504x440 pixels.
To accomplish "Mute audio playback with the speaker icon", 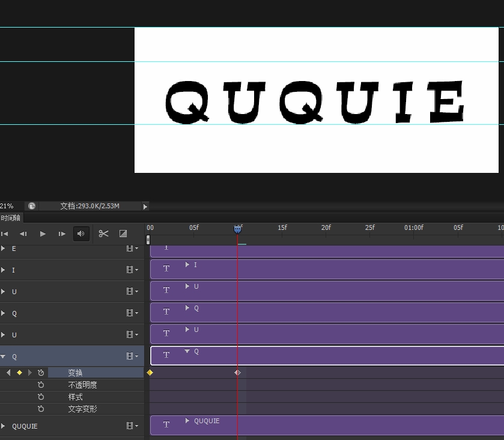I will tap(81, 234).
